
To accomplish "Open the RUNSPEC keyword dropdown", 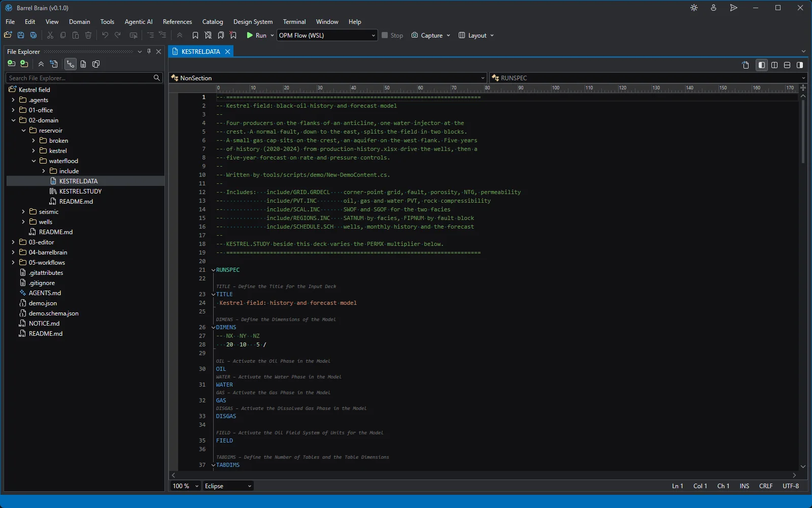I will coord(648,78).
